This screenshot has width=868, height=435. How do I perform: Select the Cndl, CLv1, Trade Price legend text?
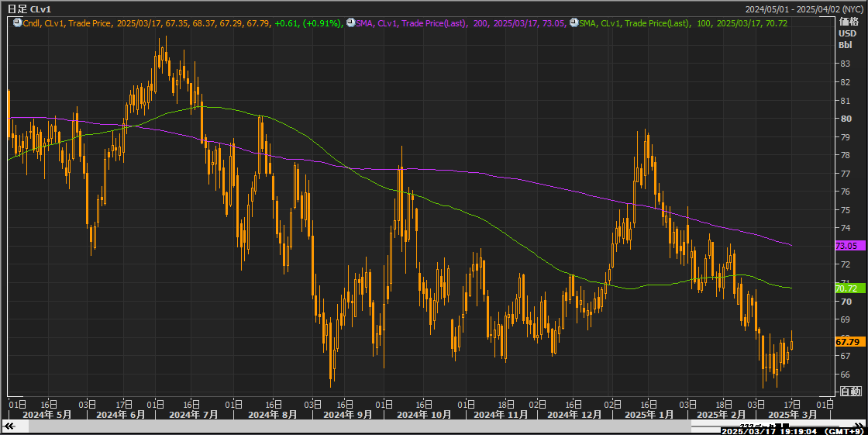(x=67, y=23)
